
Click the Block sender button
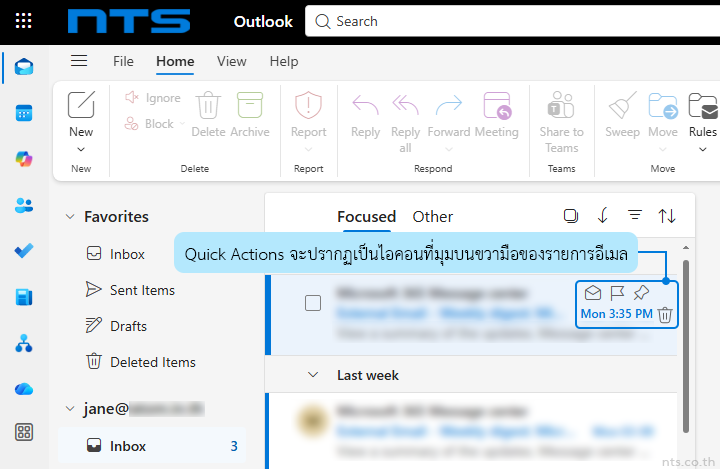click(149, 124)
